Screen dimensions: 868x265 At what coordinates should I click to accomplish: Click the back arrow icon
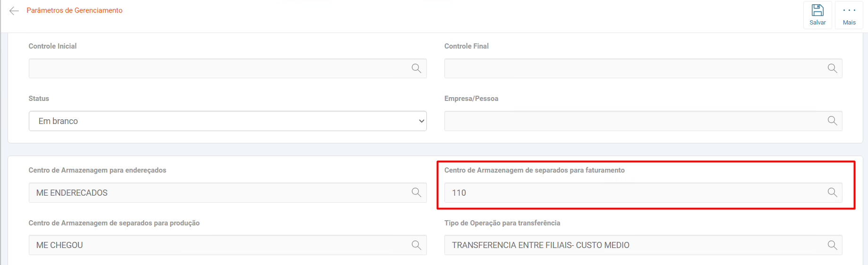pos(14,11)
